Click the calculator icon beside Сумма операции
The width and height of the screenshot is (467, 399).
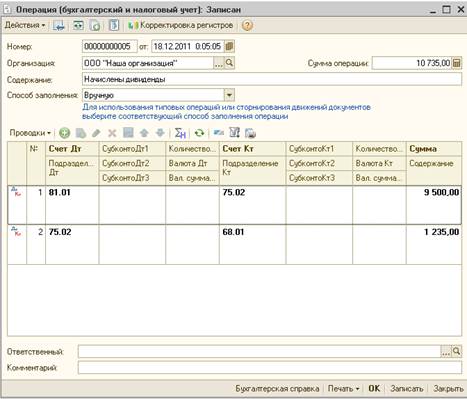(457, 63)
